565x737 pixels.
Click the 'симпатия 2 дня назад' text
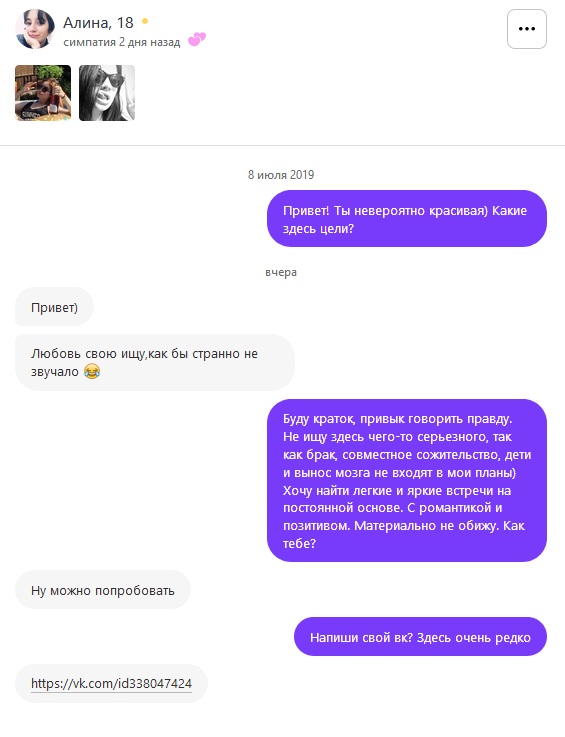(x=122, y=42)
